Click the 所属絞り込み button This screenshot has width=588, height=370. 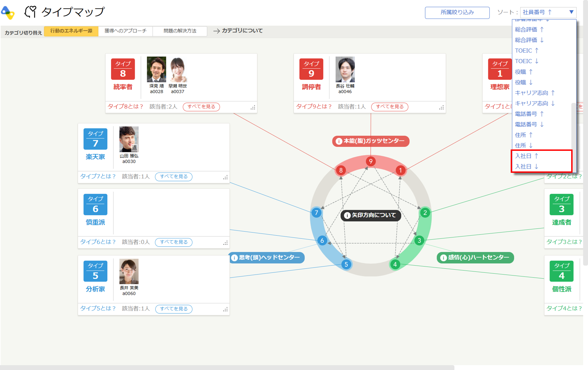(457, 12)
